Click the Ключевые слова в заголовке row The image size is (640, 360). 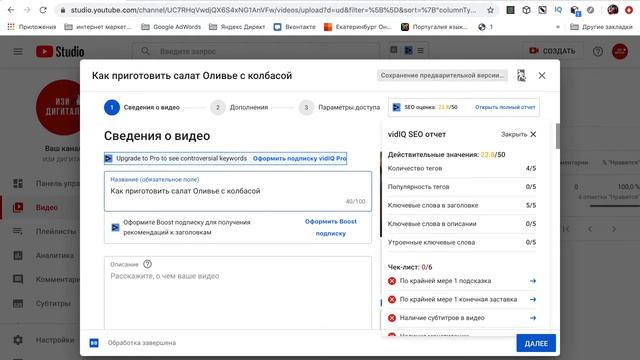click(462, 205)
